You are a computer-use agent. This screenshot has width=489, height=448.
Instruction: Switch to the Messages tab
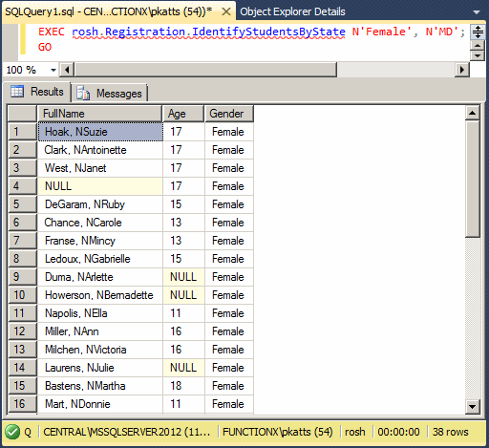point(109,94)
